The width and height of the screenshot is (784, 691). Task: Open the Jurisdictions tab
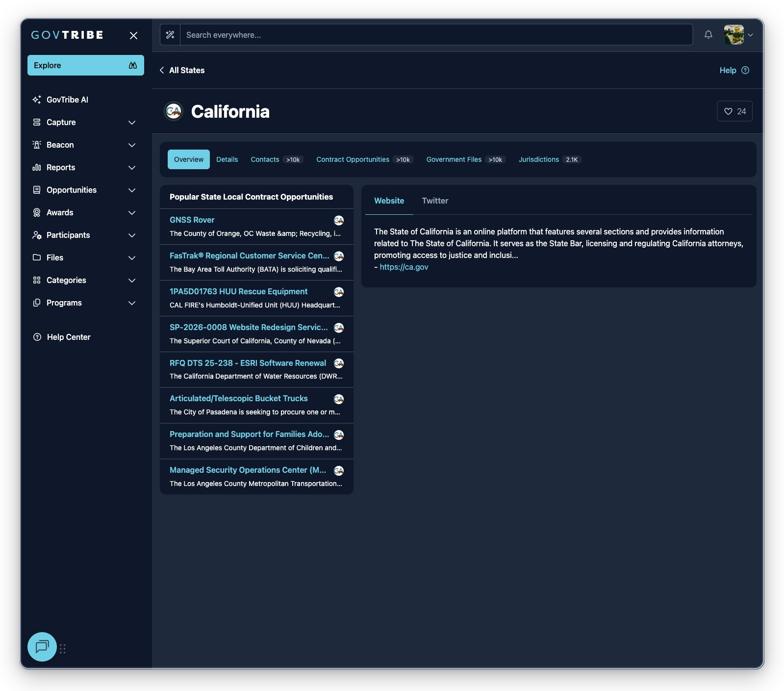(550, 159)
